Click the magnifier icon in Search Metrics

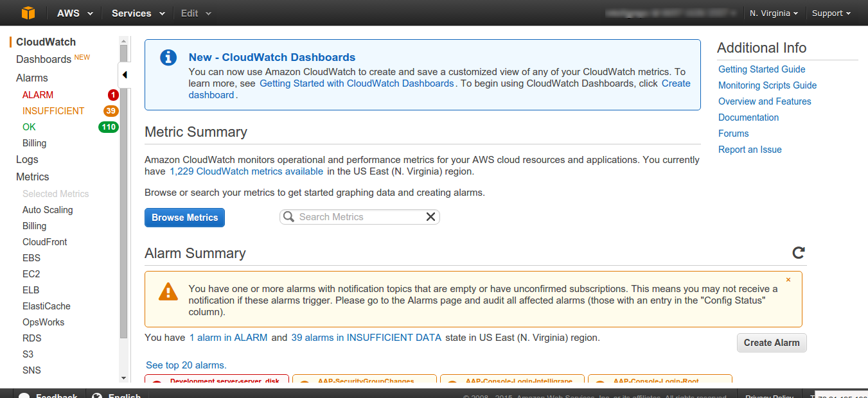pos(289,217)
